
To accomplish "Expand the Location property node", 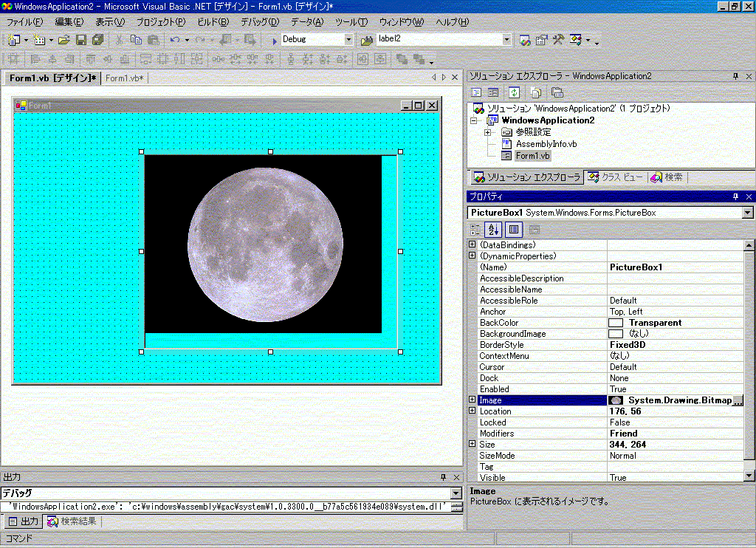I will [472, 411].
